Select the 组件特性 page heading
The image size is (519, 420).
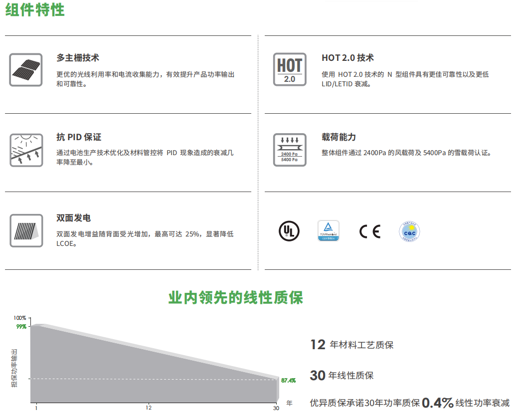pos(35,9)
